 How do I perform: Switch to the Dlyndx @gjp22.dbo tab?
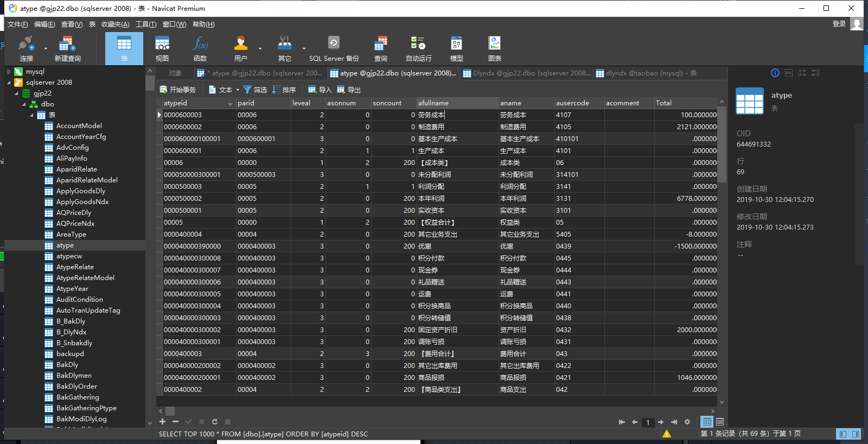point(527,73)
